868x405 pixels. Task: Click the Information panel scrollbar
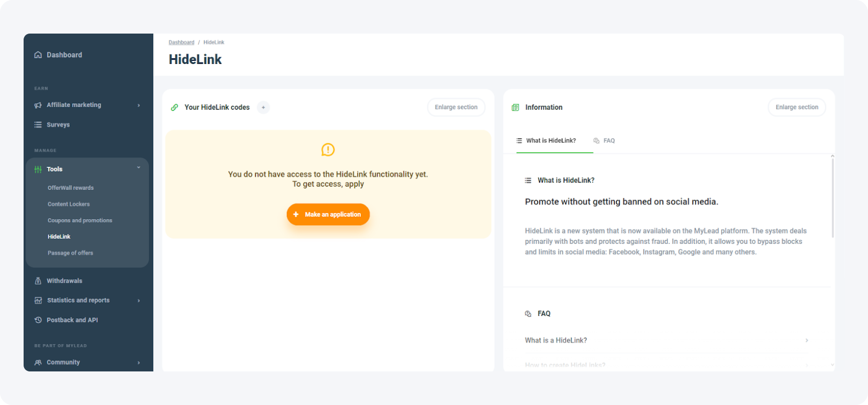(x=832, y=198)
